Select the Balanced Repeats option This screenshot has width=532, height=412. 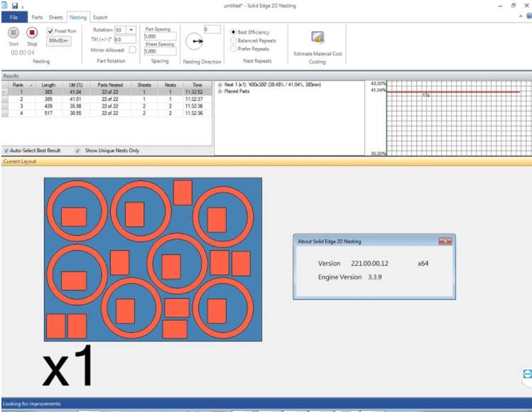(x=233, y=40)
